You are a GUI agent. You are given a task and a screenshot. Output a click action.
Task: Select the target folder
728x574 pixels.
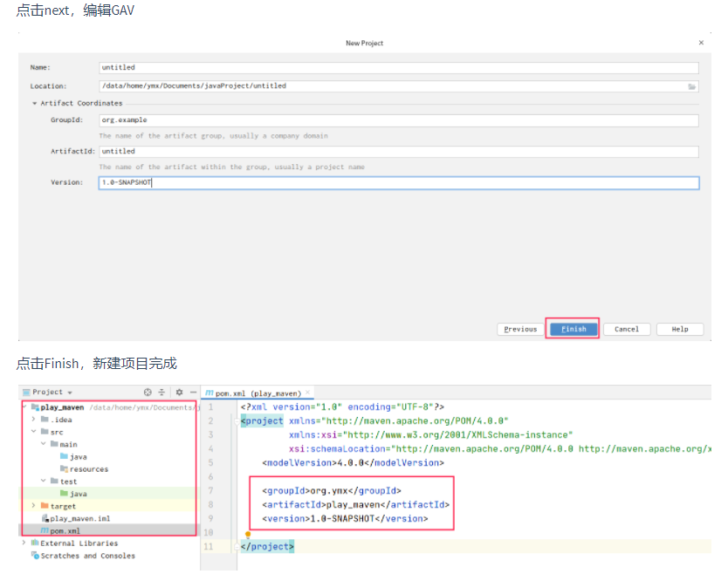(x=63, y=506)
